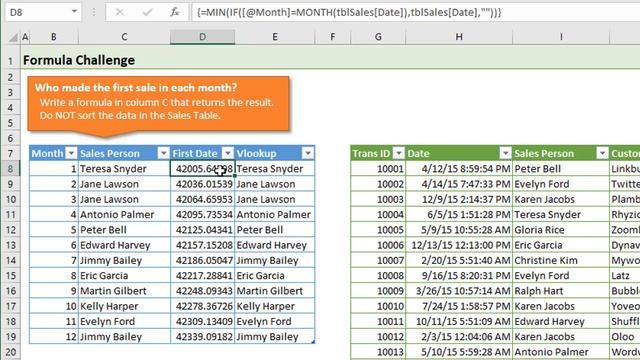Open filter dropdown for blue Sales Person column

point(164,153)
